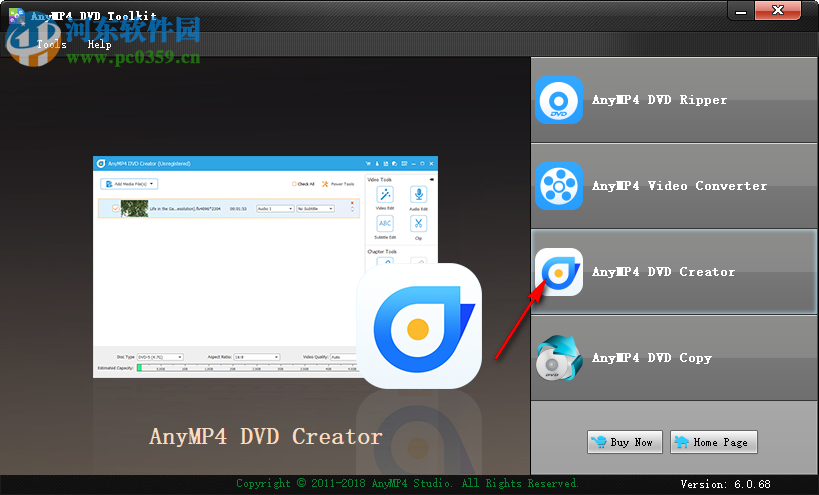Click the Version: 6.0.68 text

point(726,484)
